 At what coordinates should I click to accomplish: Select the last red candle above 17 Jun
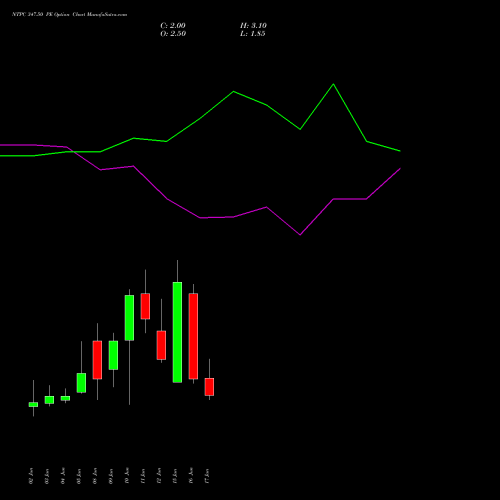click(209, 387)
